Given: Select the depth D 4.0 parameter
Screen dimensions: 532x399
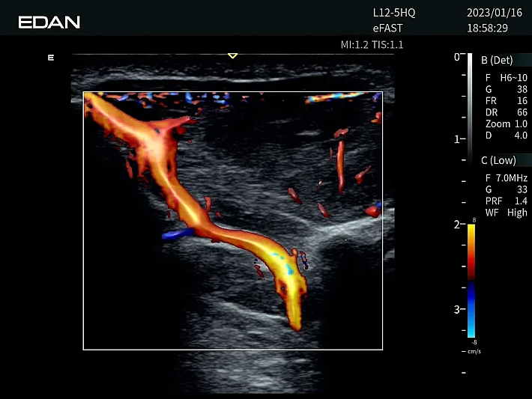Looking at the screenshot, I should (x=506, y=135).
